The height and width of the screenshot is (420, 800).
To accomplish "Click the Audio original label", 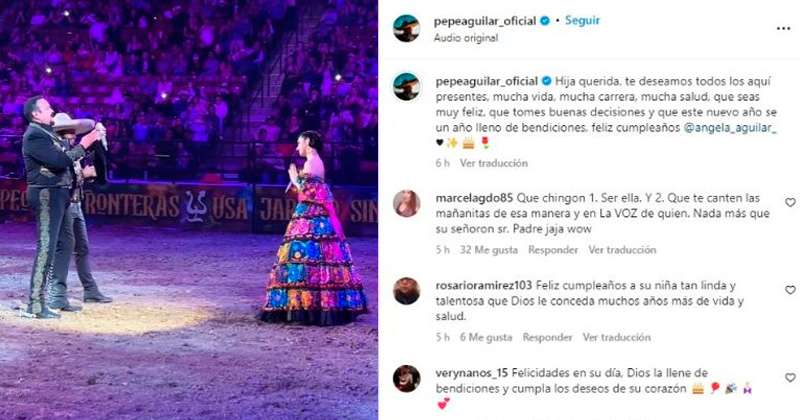I will coord(466,38).
